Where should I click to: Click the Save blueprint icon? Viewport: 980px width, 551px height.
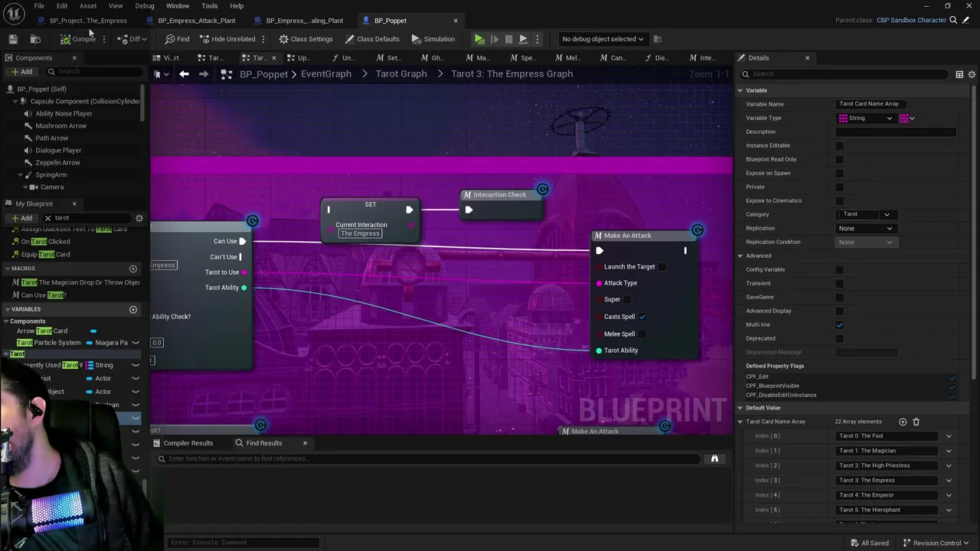13,39
